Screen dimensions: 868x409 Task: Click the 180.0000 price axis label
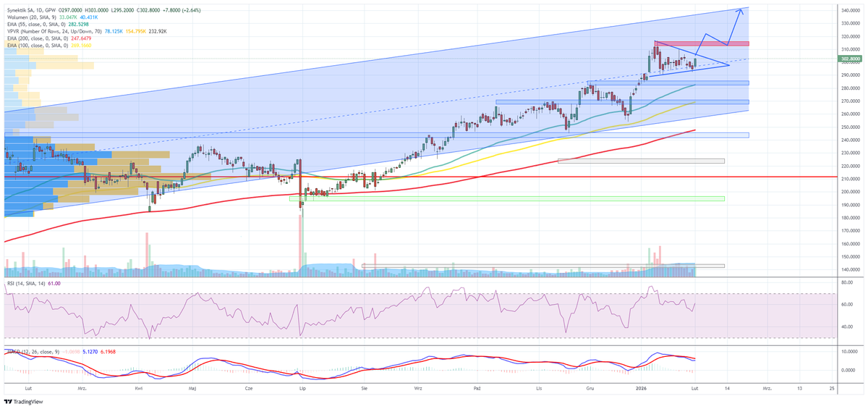click(851, 218)
